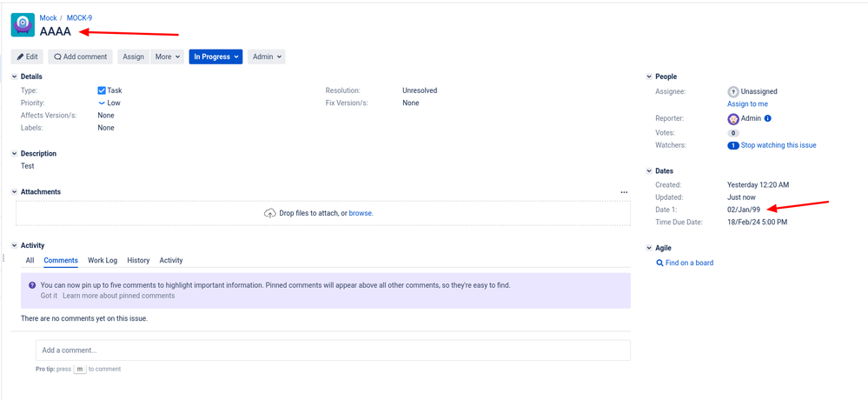Click the watchers count badge
Image resolution: width=868 pixels, height=400 pixels.
pyautogui.click(x=733, y=145)
